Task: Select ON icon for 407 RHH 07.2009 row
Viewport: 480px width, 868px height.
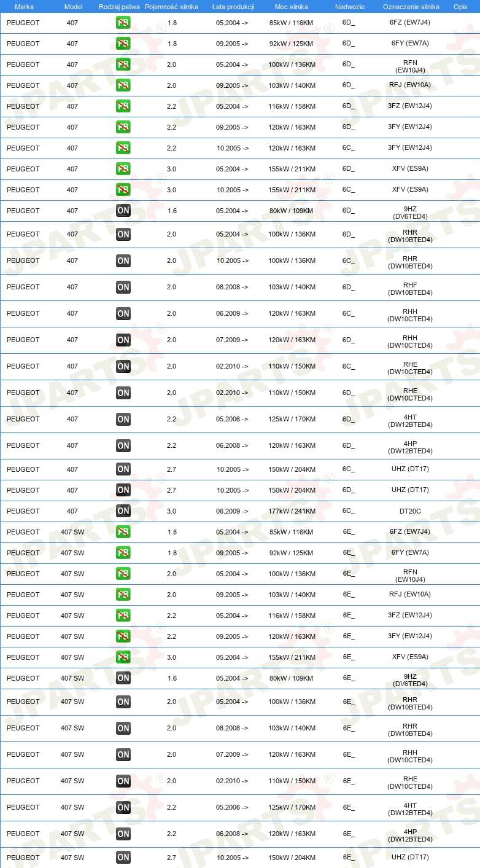Action: 123,340
